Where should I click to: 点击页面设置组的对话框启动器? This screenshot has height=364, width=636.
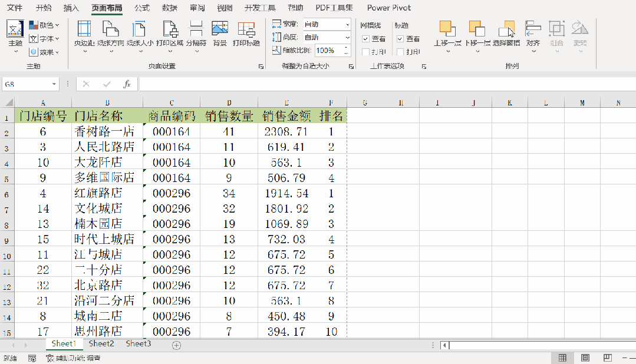[x=261, y=66]
